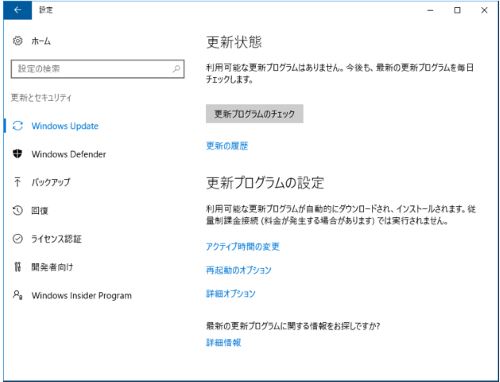Click the backup up-arrow icon
The height and width of the screenshot is (382, 500).
pos(17,182)
